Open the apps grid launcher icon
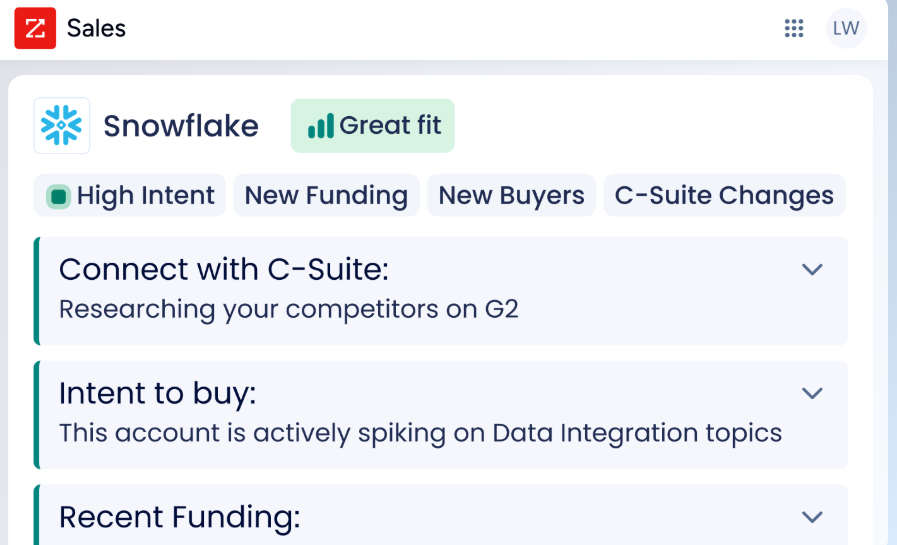 pos(793,28)
